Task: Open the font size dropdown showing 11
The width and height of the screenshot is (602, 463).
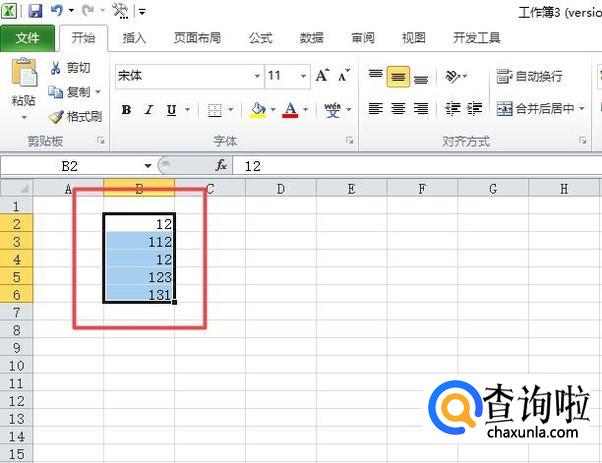Action: [303, 76]
